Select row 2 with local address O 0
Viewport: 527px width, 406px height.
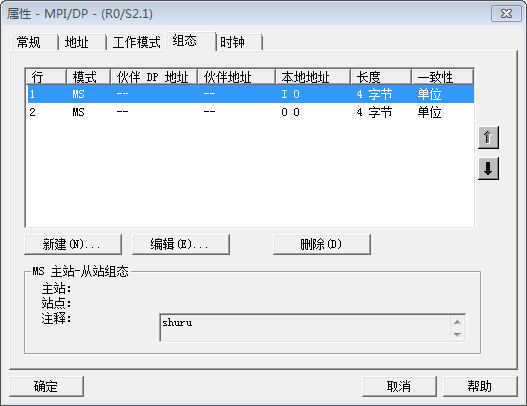[x=250, y=112]
